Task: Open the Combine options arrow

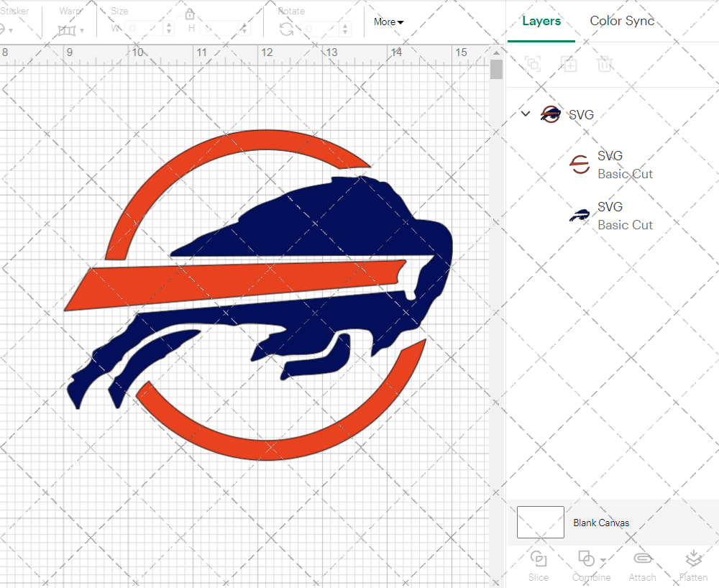Action: (601, 560)
